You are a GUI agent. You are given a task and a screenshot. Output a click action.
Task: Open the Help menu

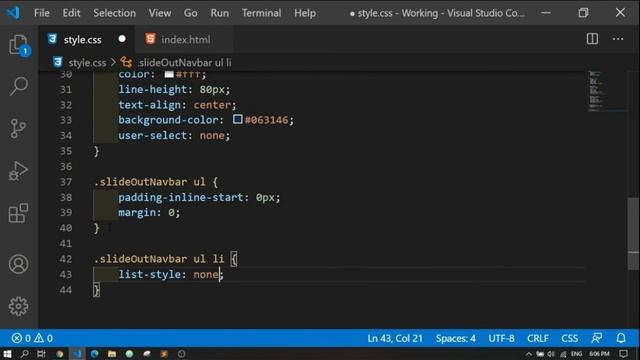point(305,13)
